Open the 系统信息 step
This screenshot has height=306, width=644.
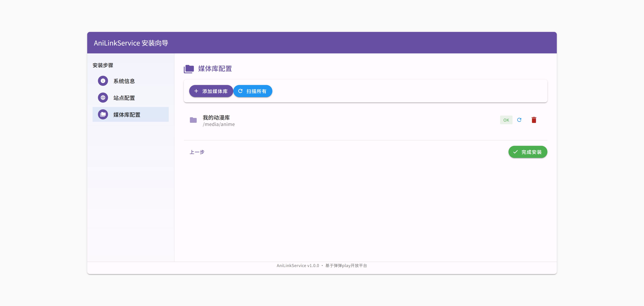pos(124,81)
